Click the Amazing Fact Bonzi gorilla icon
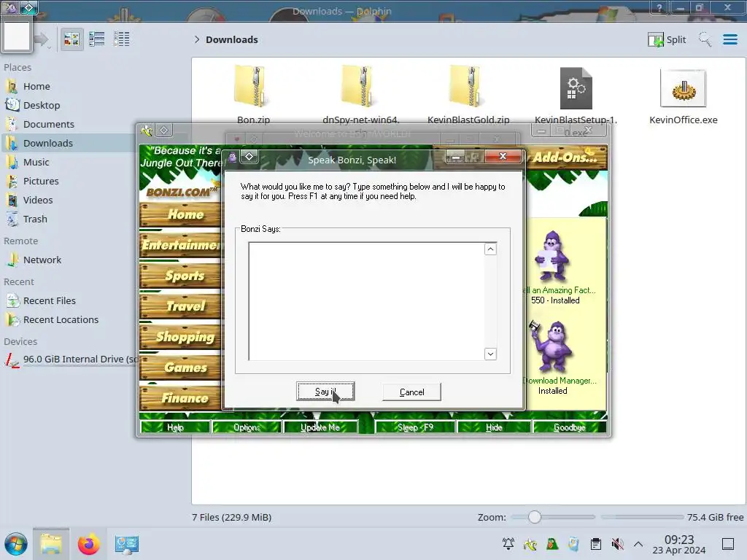 pos(551,256)
